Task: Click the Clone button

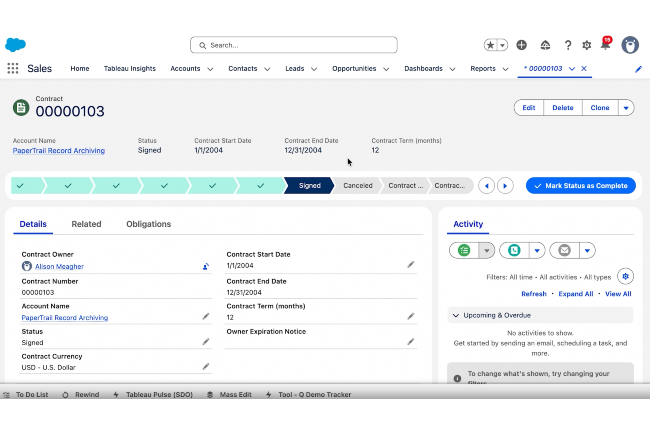Action: point(600,107)
